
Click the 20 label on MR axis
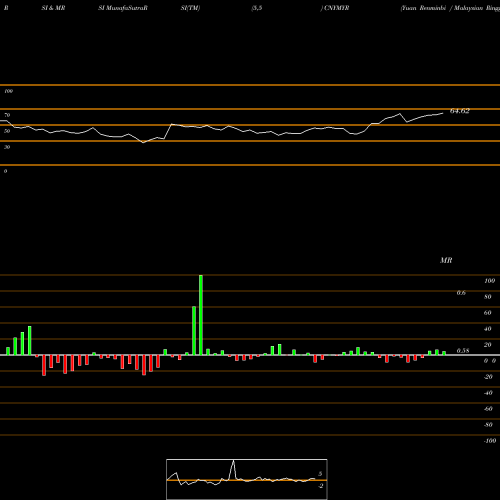pyautogui.click(x=488, y=345)
